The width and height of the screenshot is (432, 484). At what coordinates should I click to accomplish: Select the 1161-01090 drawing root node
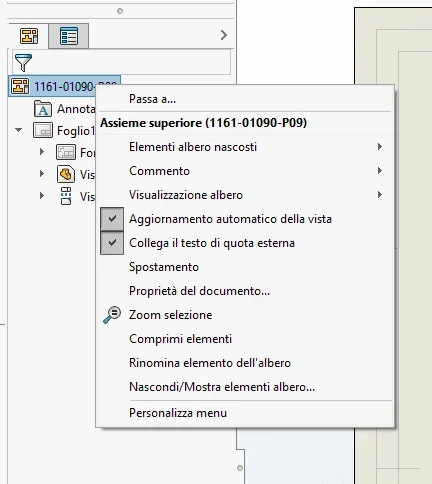64,86
